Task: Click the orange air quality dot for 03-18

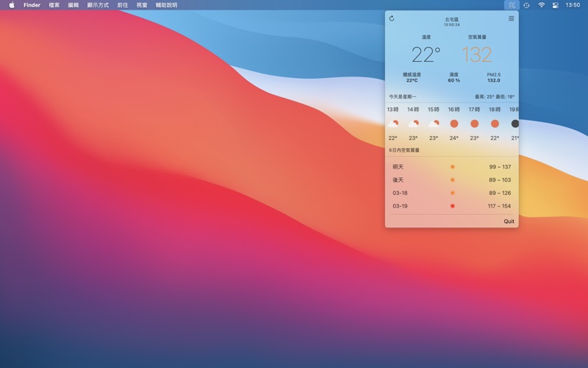Action: pos(453,193)
